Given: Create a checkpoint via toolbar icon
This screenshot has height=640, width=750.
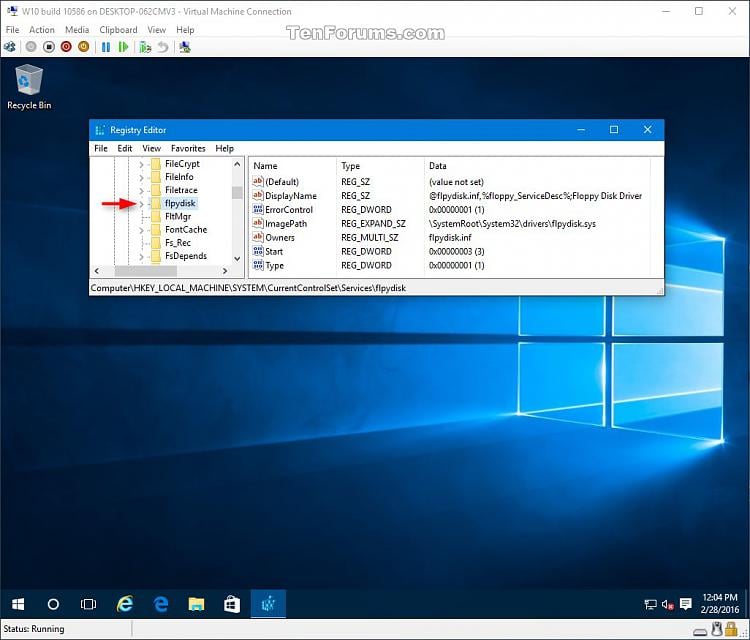Looking at the screenshot, I should (x=145, y=47).
